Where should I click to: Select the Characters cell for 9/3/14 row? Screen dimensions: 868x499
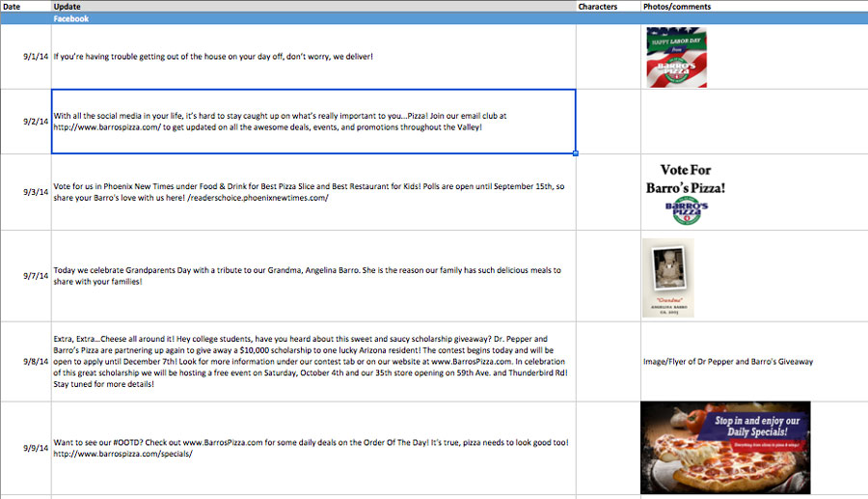(609, 192)
